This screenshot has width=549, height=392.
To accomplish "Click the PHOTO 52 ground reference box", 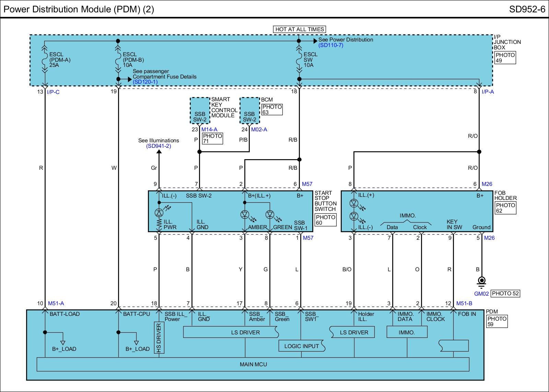I will coord(505,294).
